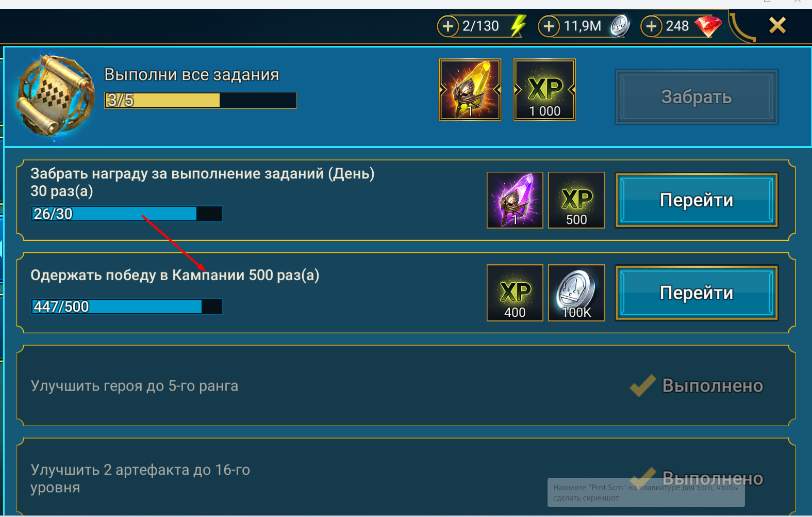
Task: Click the plus button next to 248 gems
Action: click(x=652, y=26)
